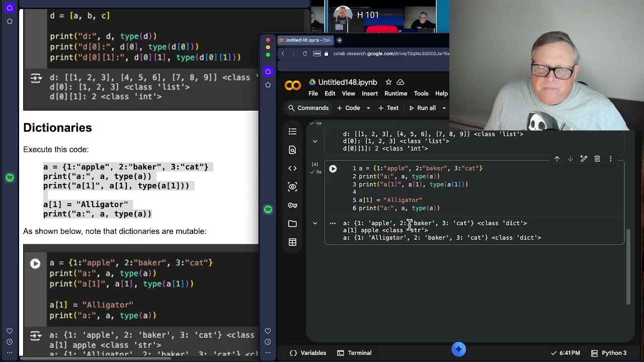Open Spotify in Colab window sidebar
Viewport: 644px width, 362px height.
point(268,210)
